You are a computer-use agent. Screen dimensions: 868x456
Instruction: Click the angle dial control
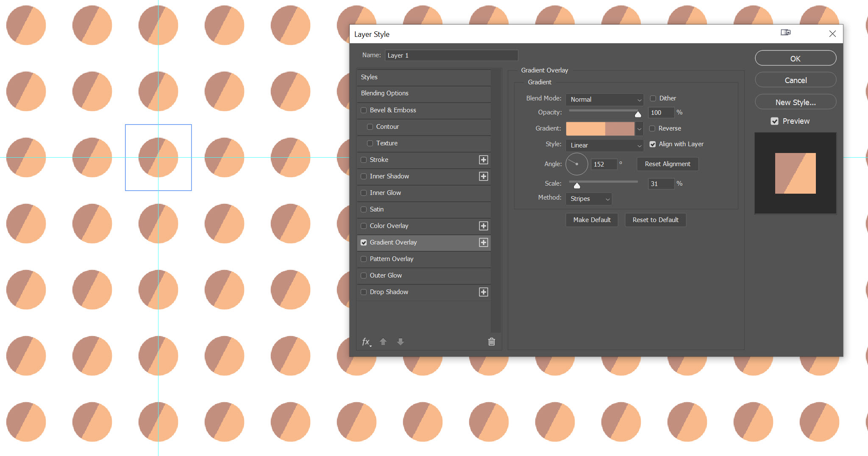pos(576,164)
